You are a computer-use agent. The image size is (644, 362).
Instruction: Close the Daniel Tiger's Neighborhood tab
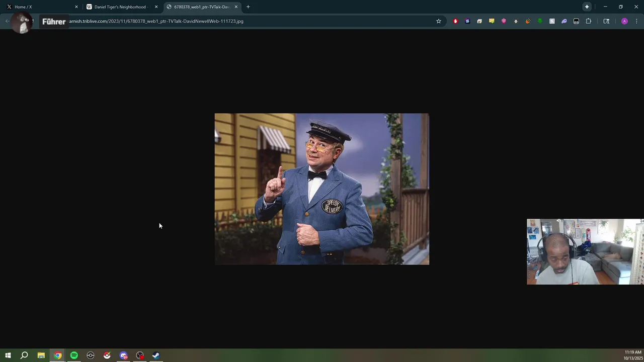click(156, 7)
